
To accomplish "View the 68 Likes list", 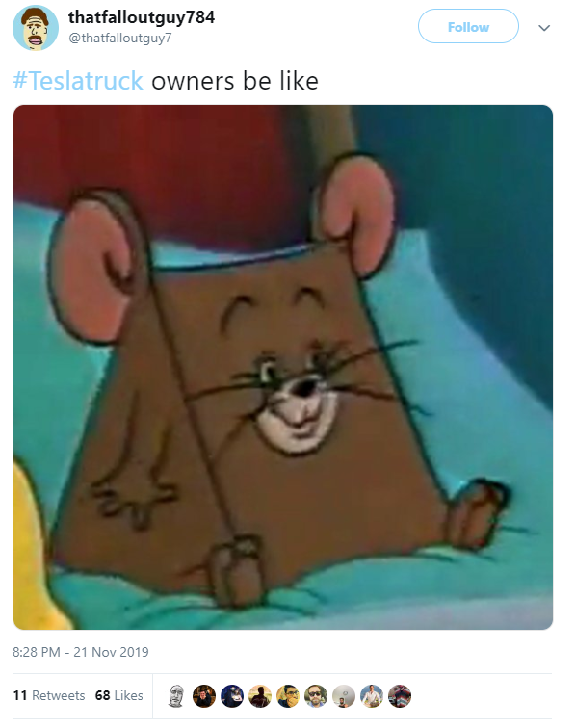I will click(x=118, y=695).
